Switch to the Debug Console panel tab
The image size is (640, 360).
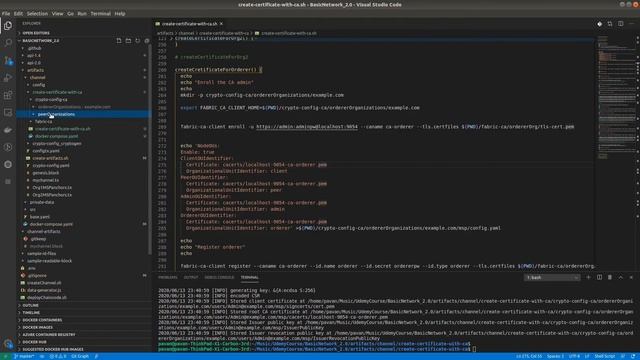[x=219, y=278]
